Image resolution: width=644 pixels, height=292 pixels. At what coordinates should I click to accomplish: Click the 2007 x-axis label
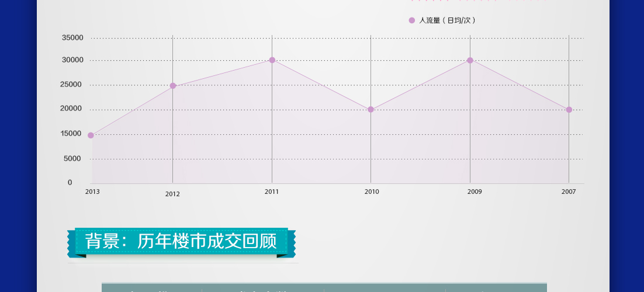569,192
